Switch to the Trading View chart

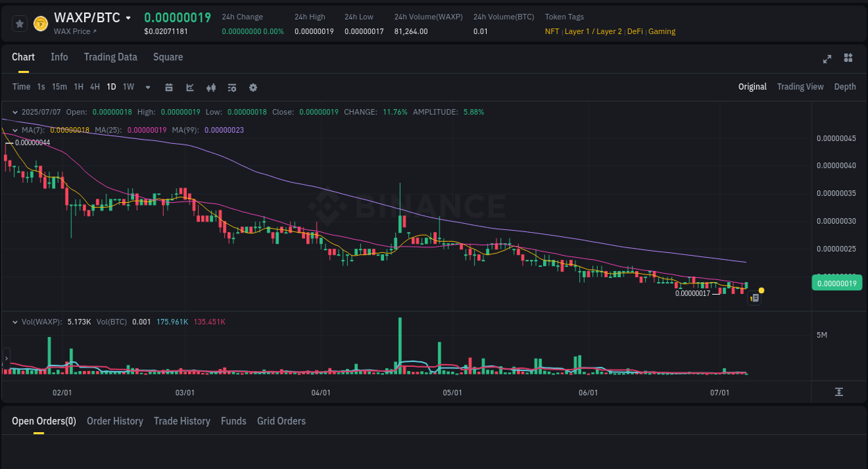pos(800,87)
